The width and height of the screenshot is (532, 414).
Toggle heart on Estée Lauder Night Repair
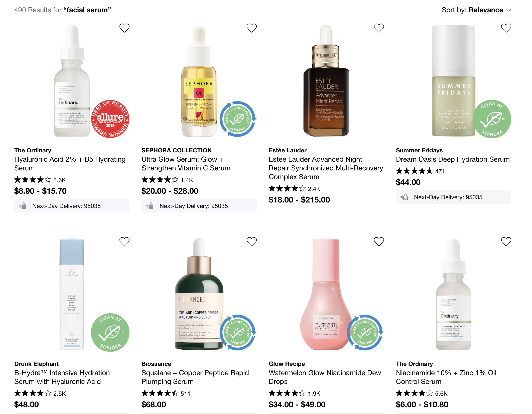click(x=379, y=28)
